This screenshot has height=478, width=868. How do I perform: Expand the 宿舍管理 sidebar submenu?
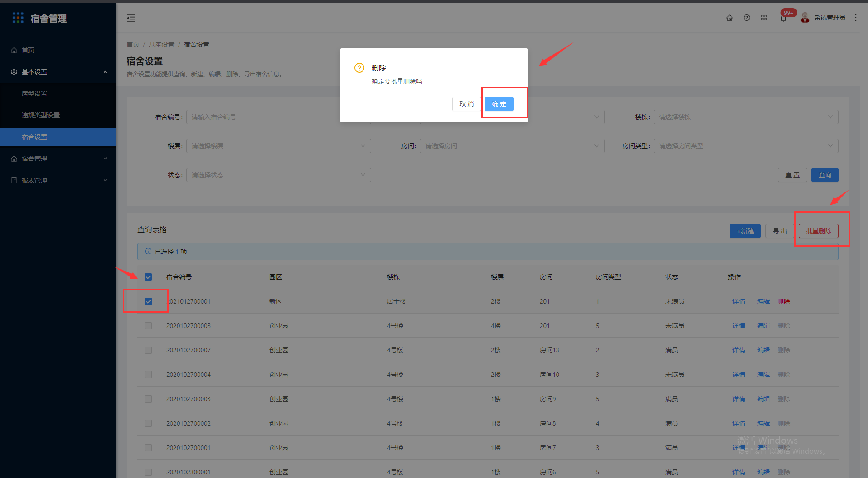pos(58,159)
